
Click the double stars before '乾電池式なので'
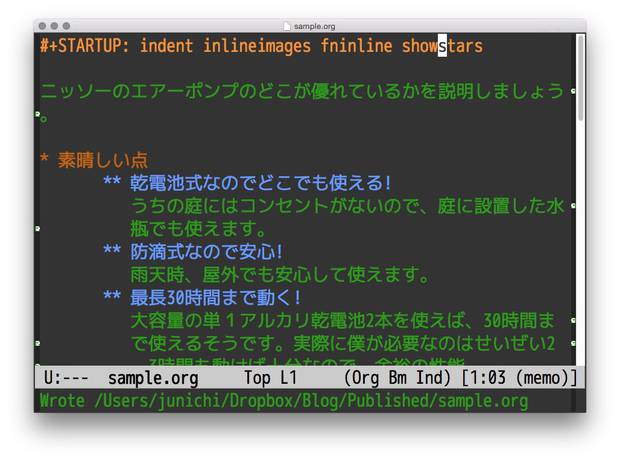tap(112, 181)
